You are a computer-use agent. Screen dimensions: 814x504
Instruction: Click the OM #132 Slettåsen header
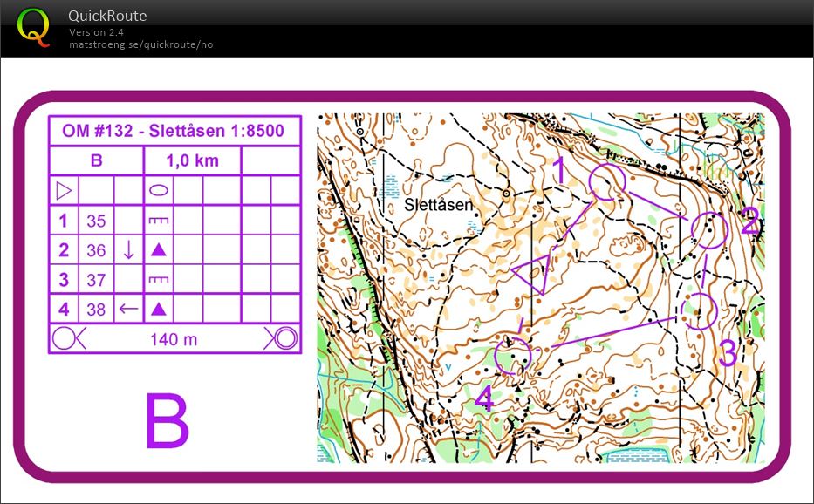pos(173,130)
